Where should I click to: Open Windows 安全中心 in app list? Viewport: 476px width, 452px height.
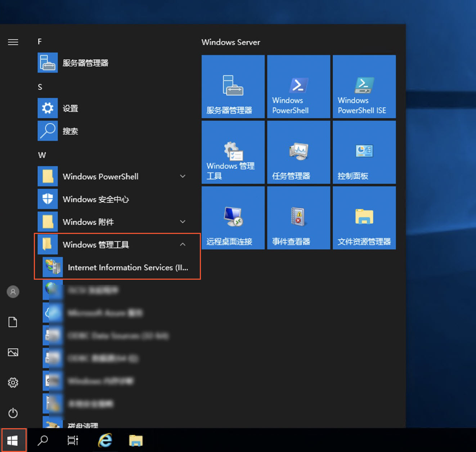click(112, 199)
